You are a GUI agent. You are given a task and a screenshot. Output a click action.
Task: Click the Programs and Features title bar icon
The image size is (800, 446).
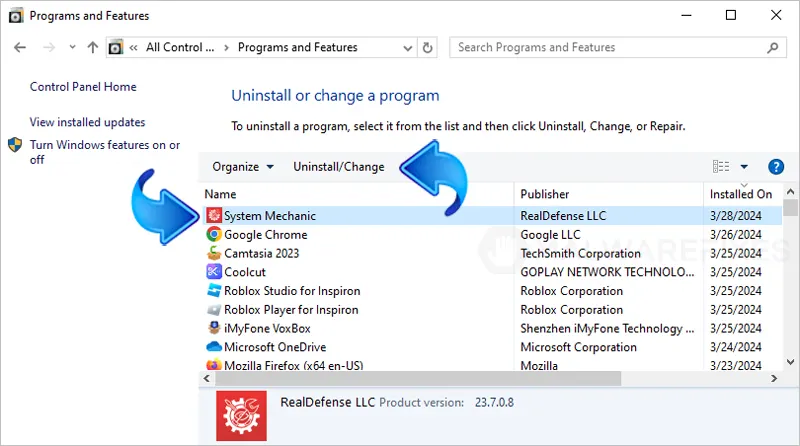(x=16, y=16)
